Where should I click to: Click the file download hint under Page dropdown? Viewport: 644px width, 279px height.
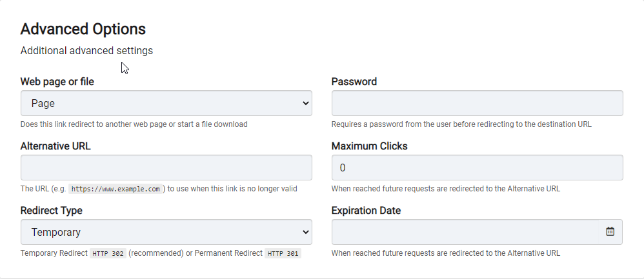point(134,124)
